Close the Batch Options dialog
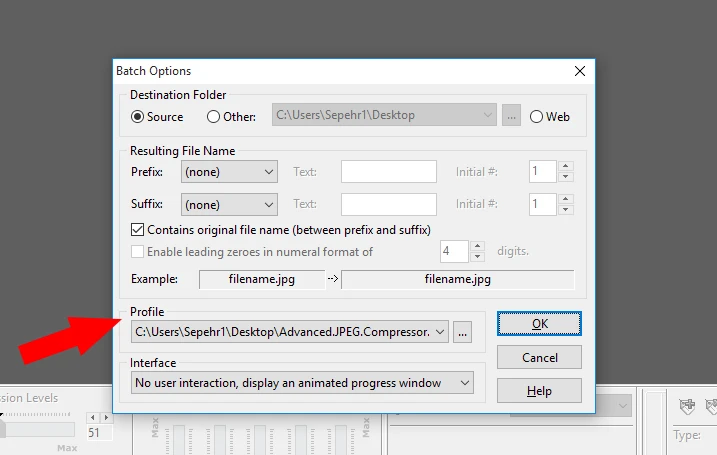The height and width of the screenshot is (455, 717). pos(580,71)
